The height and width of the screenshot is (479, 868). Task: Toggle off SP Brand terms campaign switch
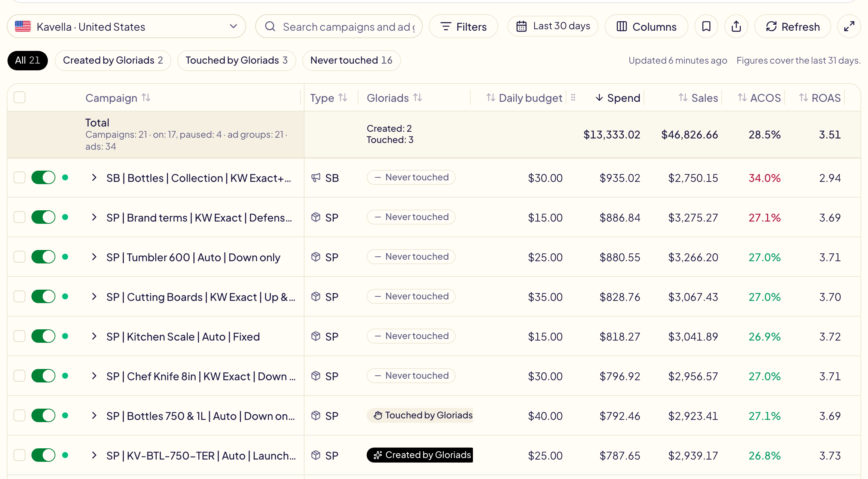(x=43, y=217)
